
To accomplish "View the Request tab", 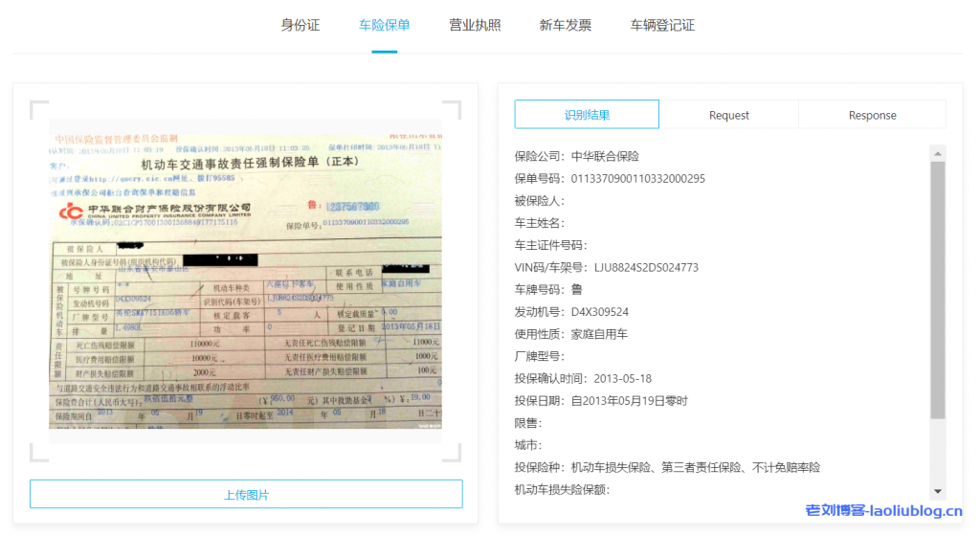I will pyautogui.click(x=728, y=115).
